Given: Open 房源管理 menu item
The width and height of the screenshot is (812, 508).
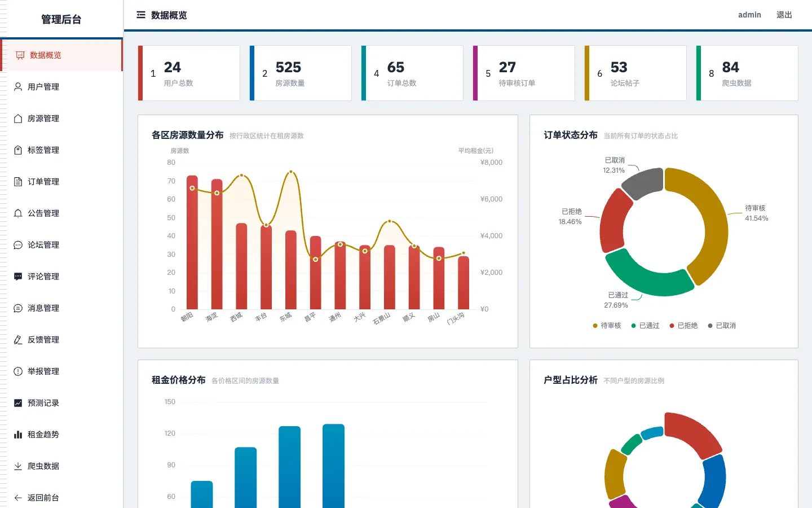Looking at the screenshot, I should pos(61,119).
